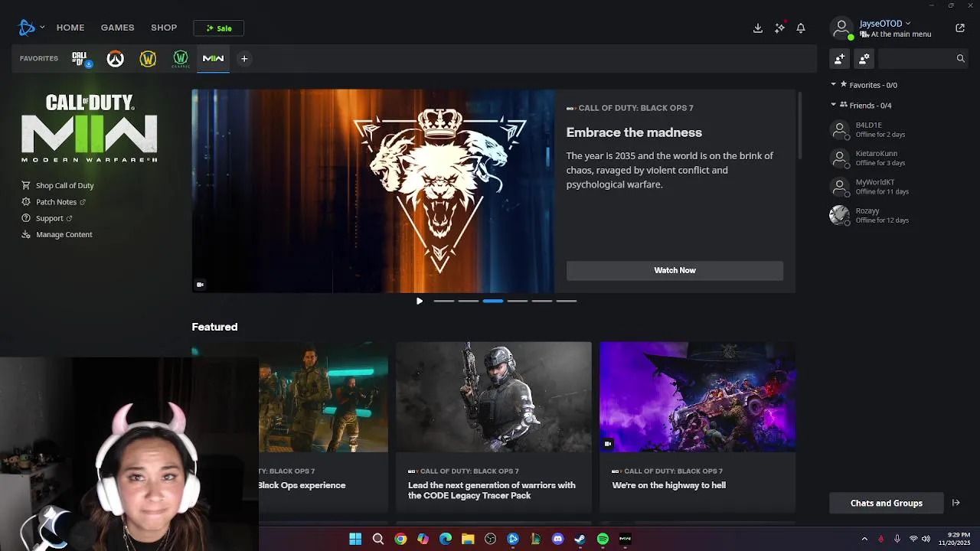Click the friend management gear icon

click(x=864, y=58)
